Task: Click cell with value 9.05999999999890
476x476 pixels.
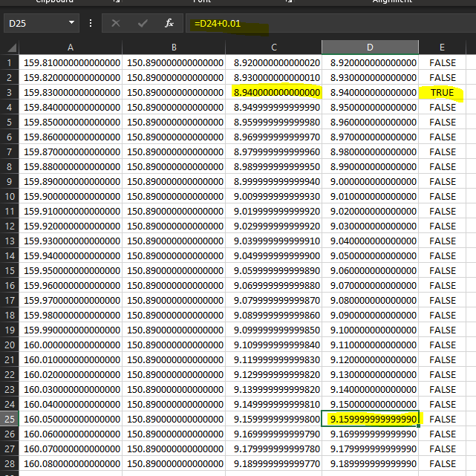Action: 274,271
